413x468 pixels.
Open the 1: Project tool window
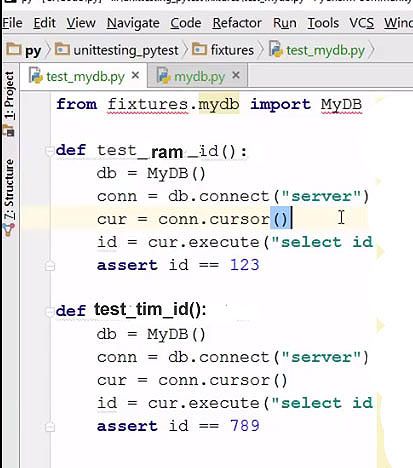click(9, 103)
